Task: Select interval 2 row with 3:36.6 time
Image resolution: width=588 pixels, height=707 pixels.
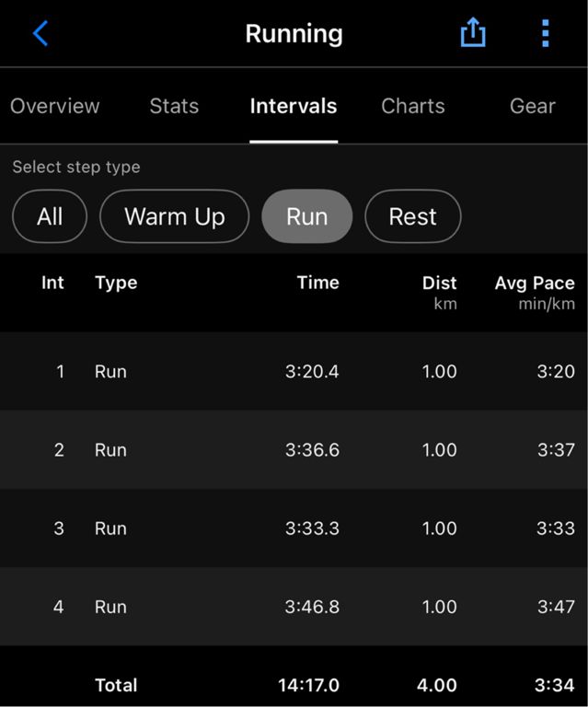Action: (294, 449)
